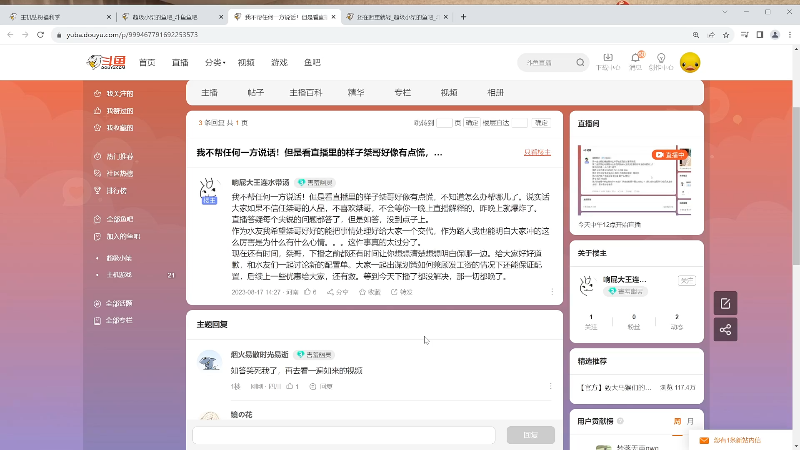This screenshot has width=800, height=450.
Task: Open the poster name in 关于楼主 card
Action: click(624, 280)
